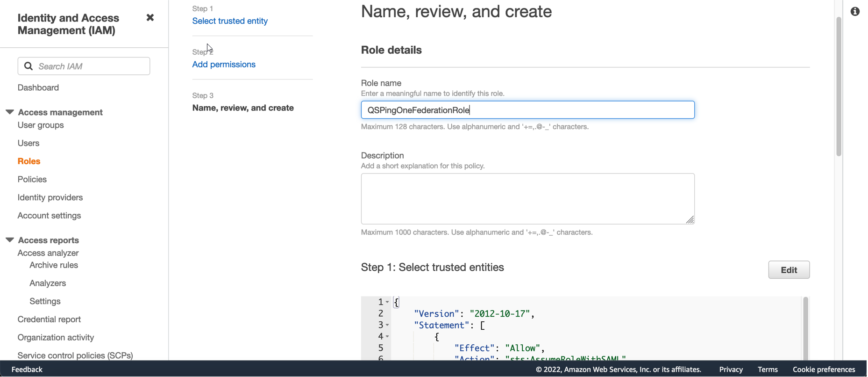868x377 pixels.
Task: Fold the JSON object at line 4
Action: coord(387,337)
